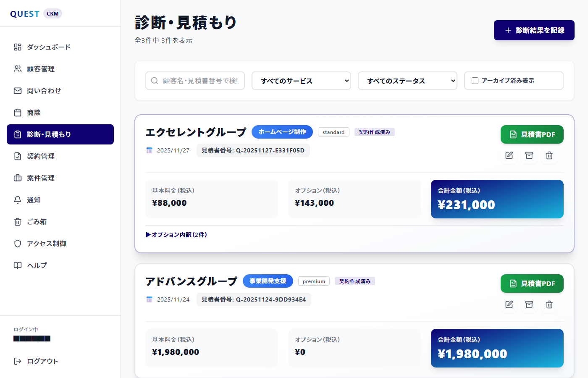This screenshot has height=378, width=588.
Task: Click the 通知 bell icon in the sidebar
Action: pyautogui.click(x=18, y=200)
